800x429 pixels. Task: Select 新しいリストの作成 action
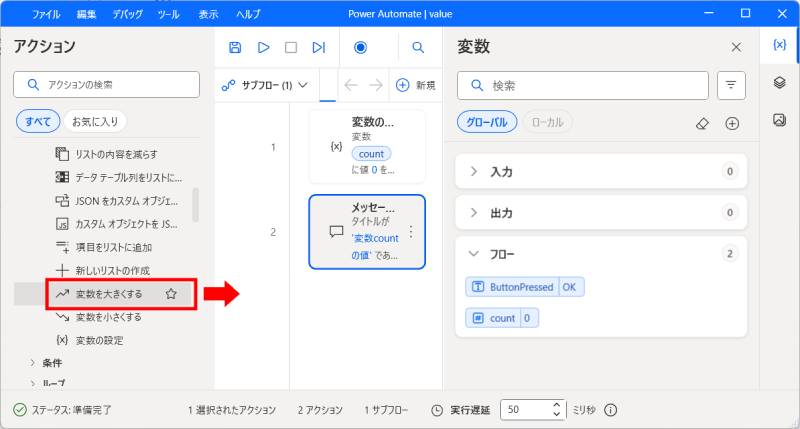102,270
